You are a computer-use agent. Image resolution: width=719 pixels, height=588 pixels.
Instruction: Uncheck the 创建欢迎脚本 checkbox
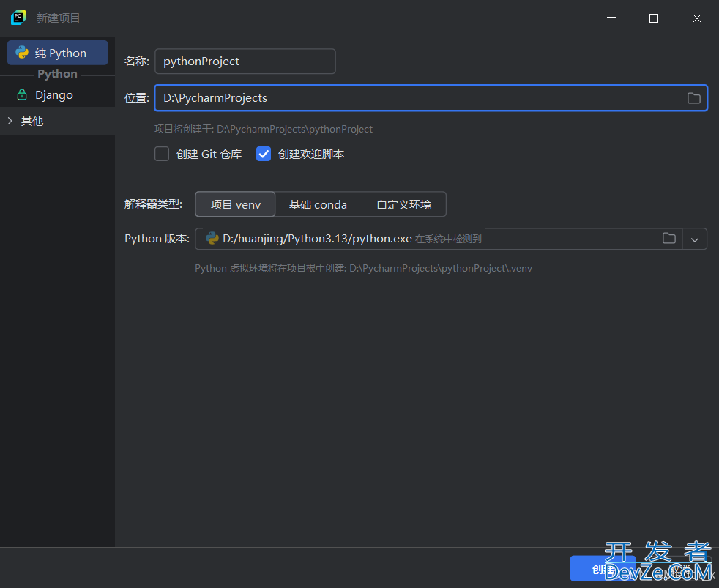click(264, 154)
